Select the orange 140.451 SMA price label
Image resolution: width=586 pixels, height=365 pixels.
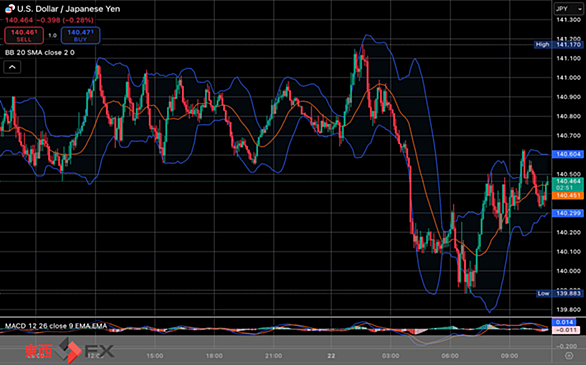[568, 195]
